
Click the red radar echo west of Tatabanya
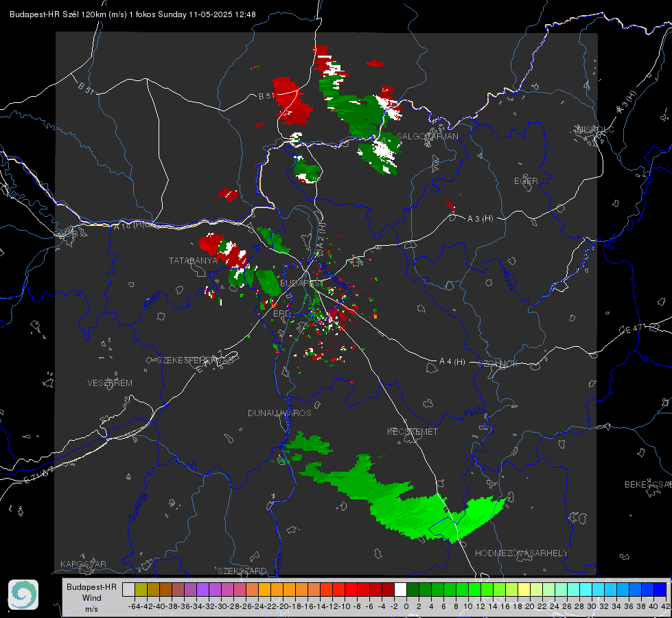(x=211, y=243)
